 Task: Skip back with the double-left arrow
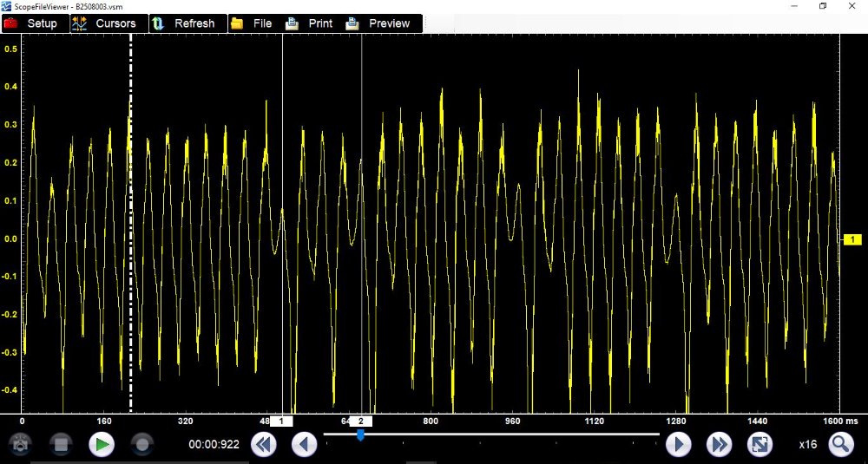tap(264, 445)
